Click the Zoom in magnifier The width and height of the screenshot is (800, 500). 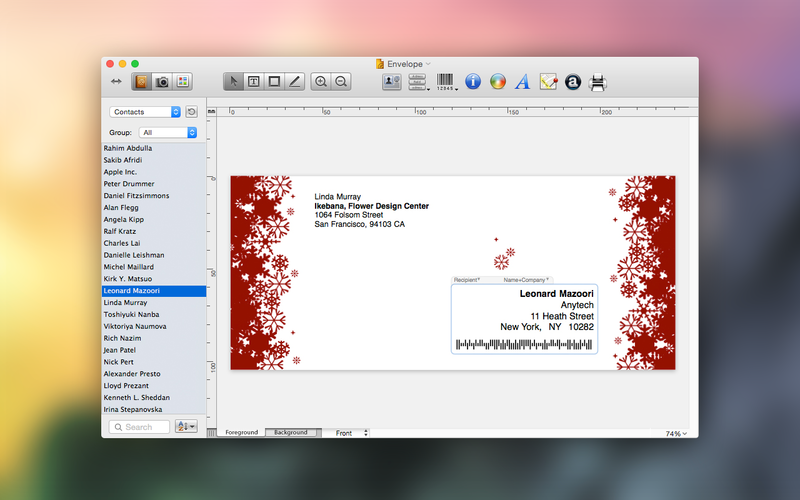click(321, 82)
